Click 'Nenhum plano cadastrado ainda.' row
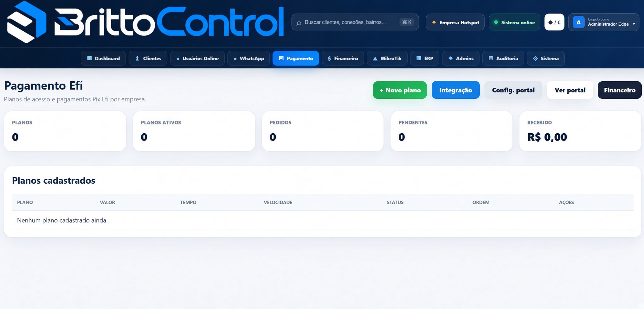 click(x=323, y=220)
